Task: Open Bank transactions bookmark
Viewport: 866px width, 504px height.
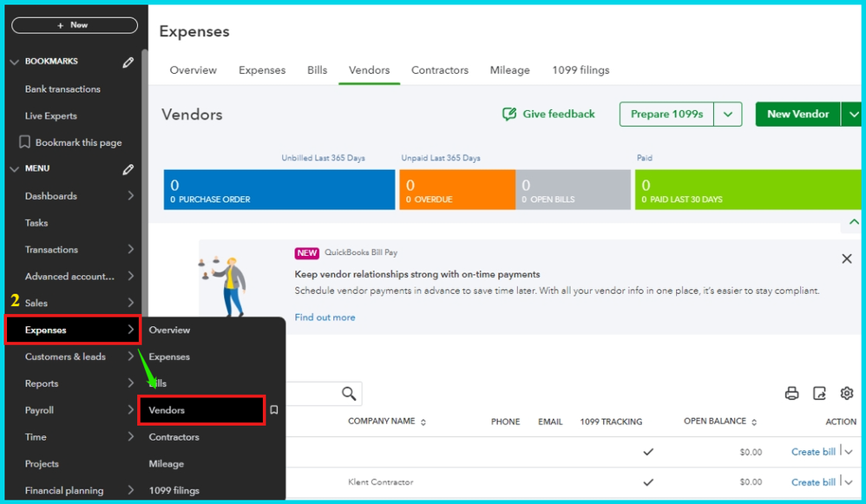Action: (x=62, y=88)
